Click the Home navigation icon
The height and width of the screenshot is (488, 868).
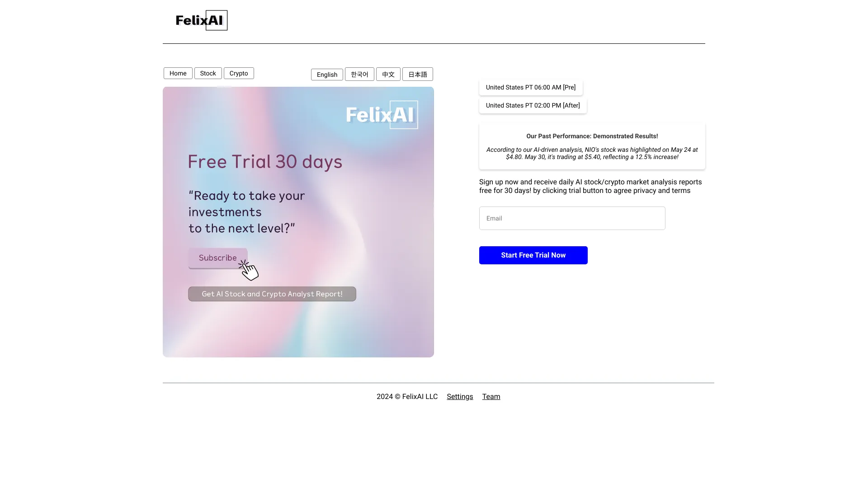point(177,73)
